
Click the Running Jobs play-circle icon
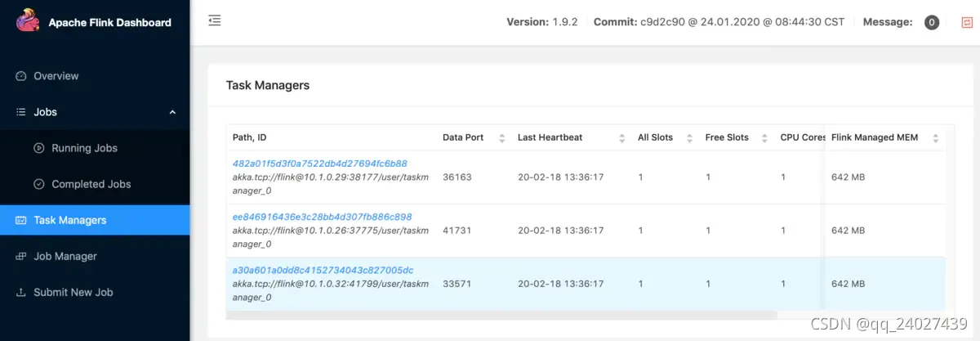[x=38, y=148]
